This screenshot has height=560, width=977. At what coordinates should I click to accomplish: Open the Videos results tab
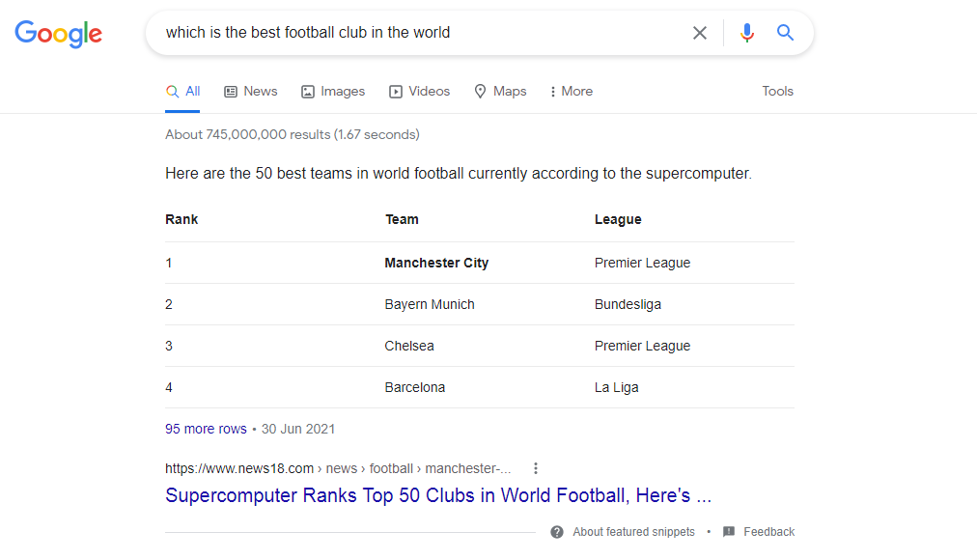[420, 91]
